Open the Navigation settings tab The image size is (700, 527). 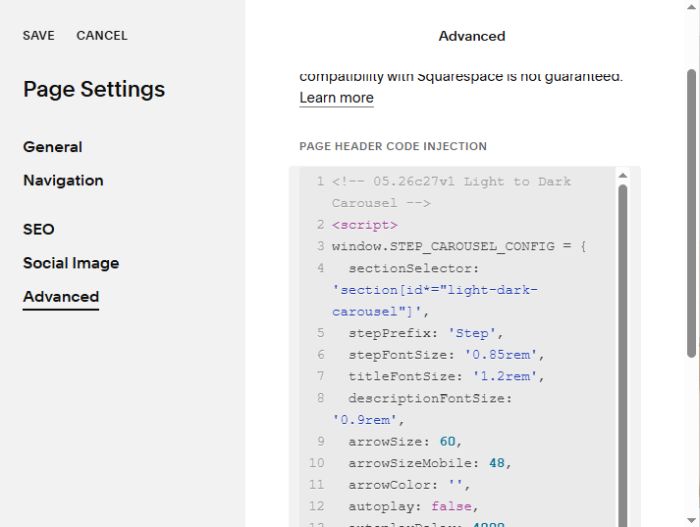(63, 180)
